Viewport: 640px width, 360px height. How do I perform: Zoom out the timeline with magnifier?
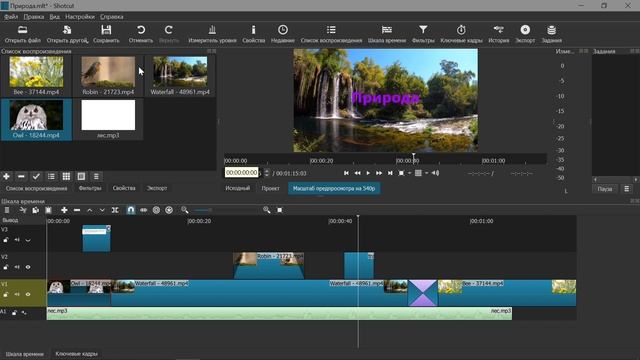pyautogui.click(x=185, y=210)
